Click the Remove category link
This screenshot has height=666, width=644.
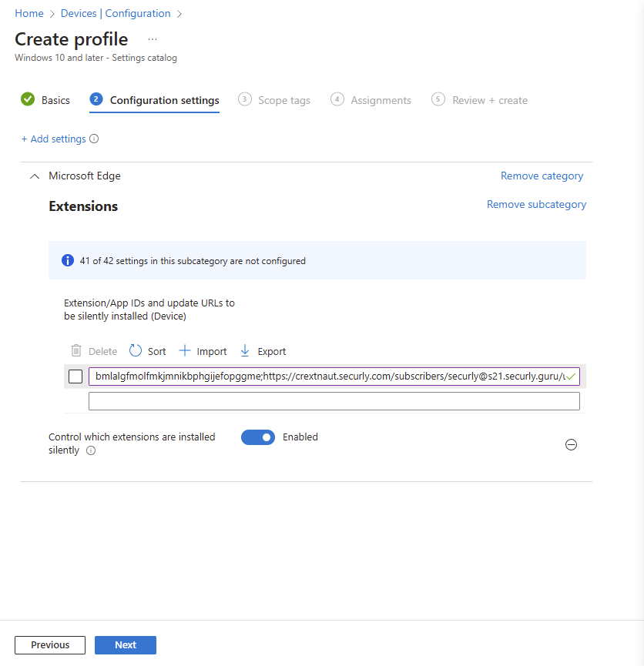coord(542,176)
